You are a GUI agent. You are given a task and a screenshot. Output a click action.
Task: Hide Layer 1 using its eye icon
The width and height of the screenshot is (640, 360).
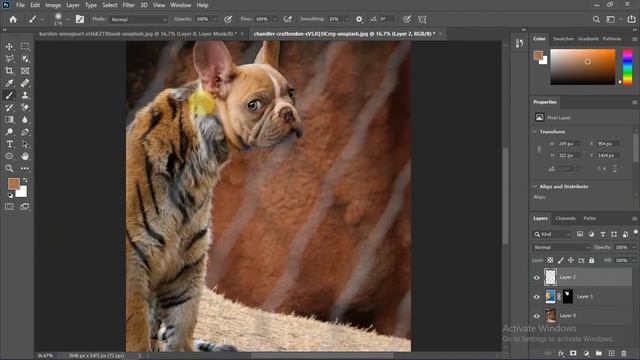[x=537, y=297]
